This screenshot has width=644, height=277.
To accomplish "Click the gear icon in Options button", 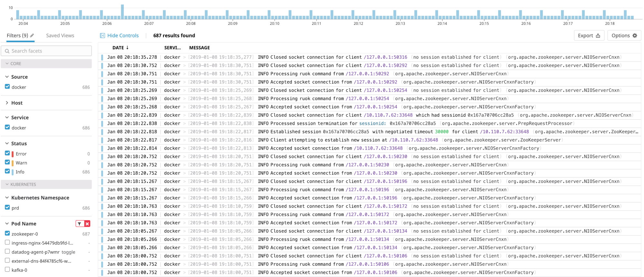I will click(x=635, y=35).
